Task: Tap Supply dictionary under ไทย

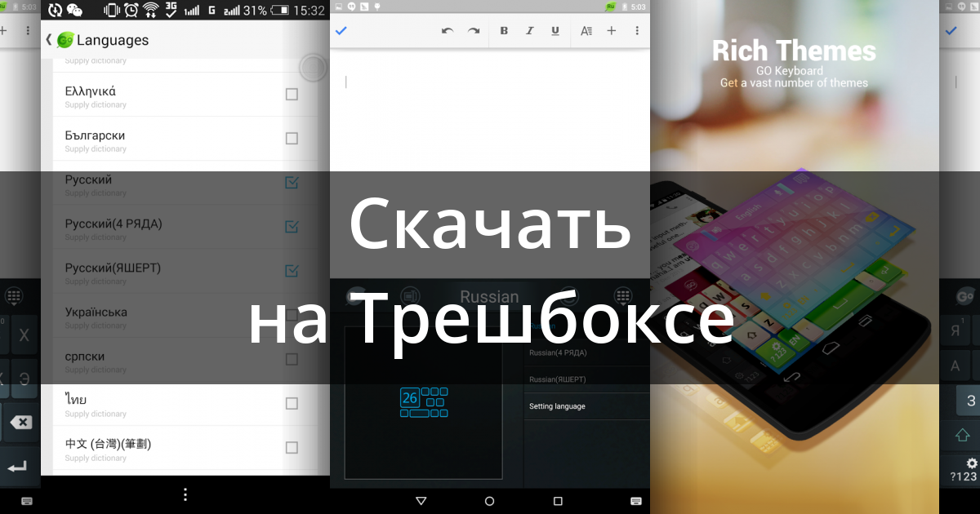Action: (96, 414)
